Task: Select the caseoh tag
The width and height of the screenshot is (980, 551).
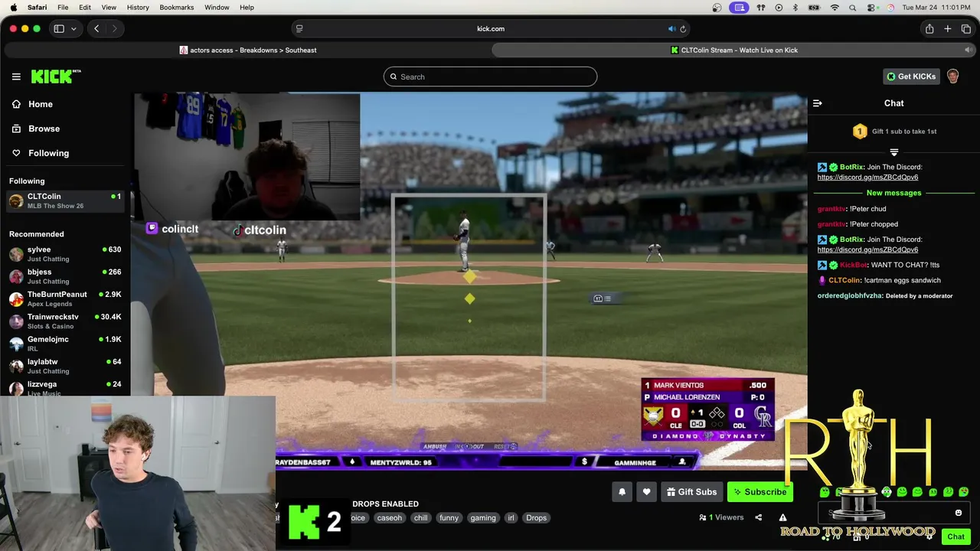Action: point(389,518)
